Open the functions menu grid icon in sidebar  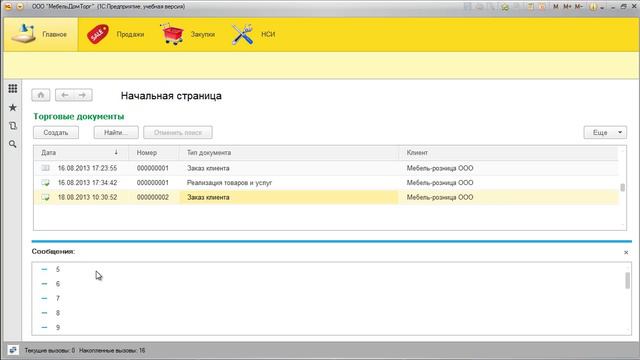click(13, 89)
